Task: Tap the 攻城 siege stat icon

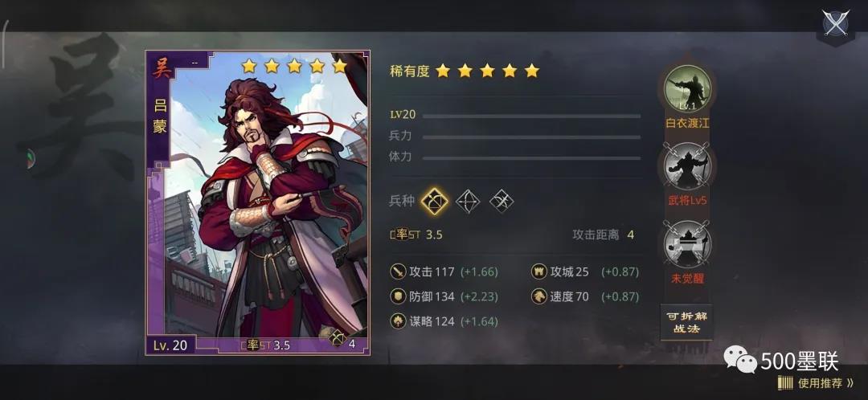Action: [538, 271]
